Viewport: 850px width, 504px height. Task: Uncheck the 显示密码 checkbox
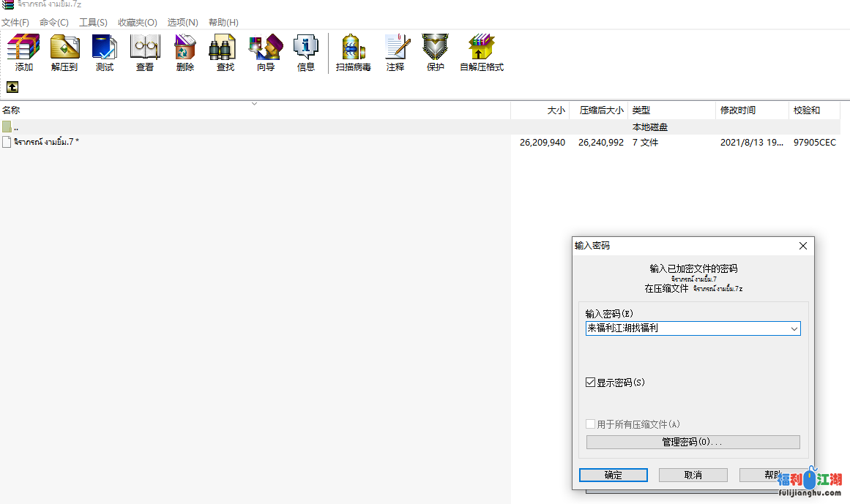coord(591,383)
